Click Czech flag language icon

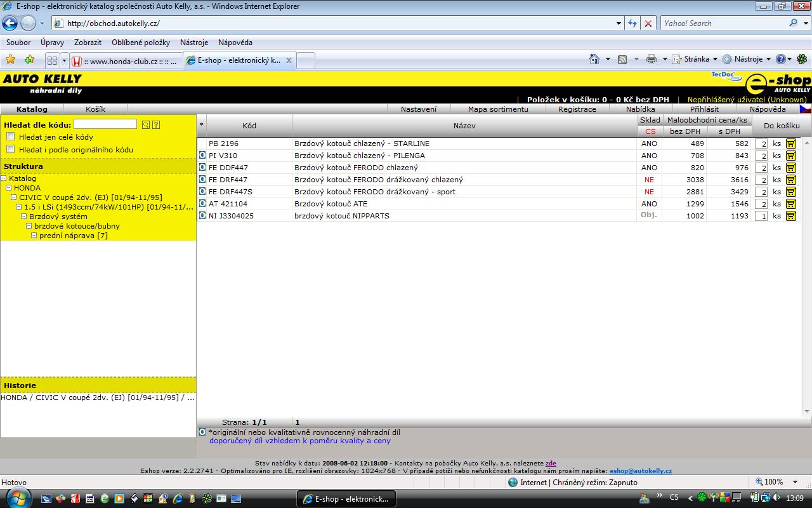(x=804, y=109)
